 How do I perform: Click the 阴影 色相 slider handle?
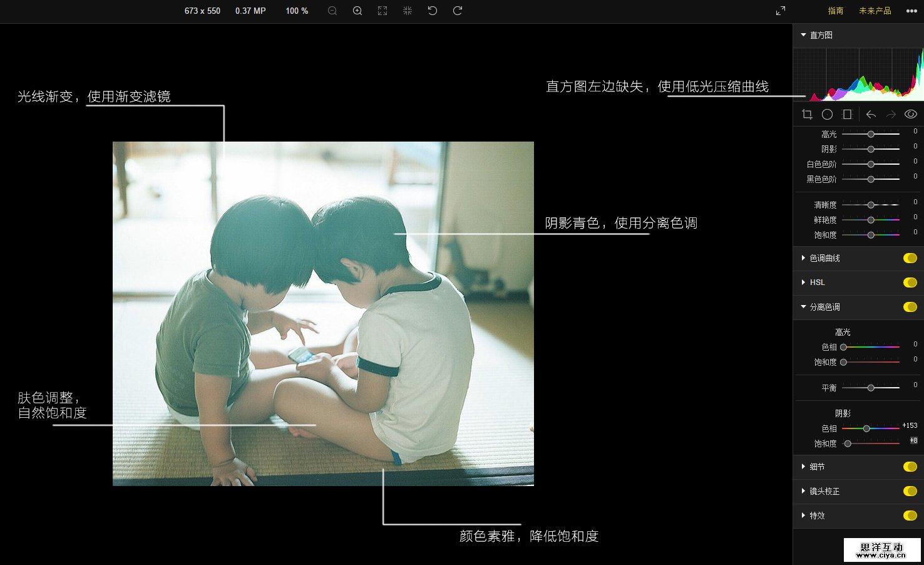click(x=866, y=428)
